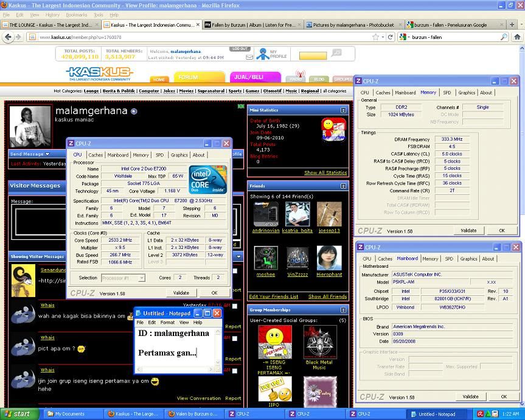Open search engine dropdown arrow
The width and height of the screenshot is (525, 420).
tap(408, 37)
